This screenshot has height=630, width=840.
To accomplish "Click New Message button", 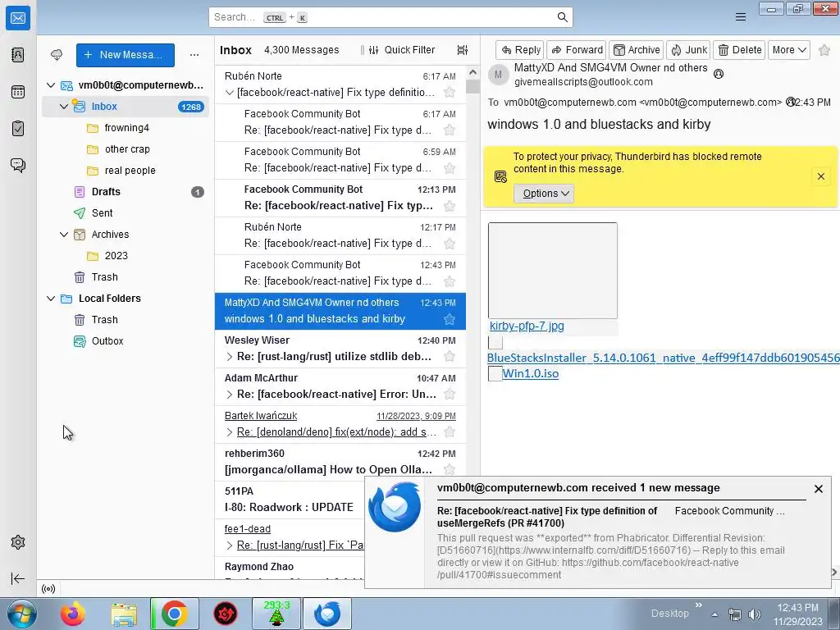I will 126,55.
